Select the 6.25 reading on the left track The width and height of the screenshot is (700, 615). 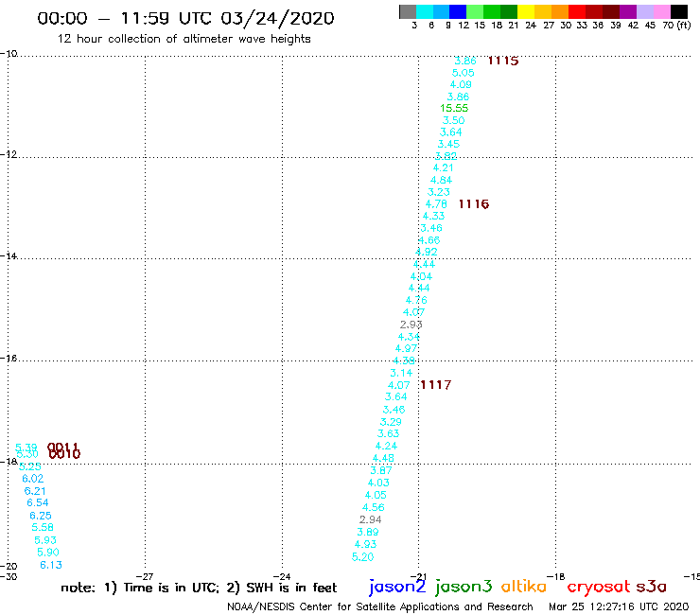(x=41, y=516)
